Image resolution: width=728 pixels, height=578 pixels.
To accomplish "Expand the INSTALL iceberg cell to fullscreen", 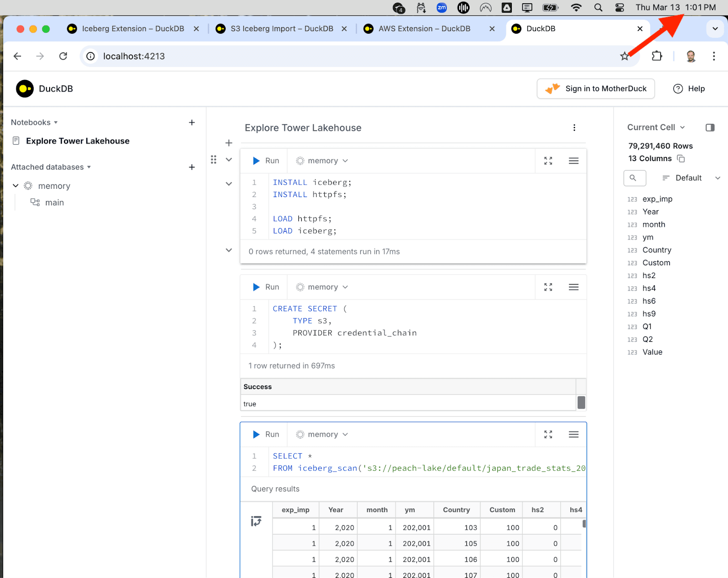I will [x=548, y=161].
